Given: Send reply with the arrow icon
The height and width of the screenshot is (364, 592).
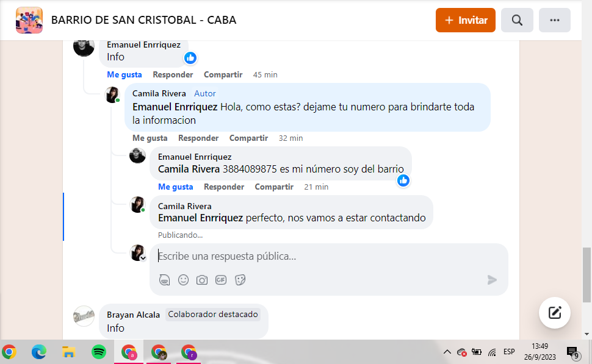Looking at the screenshot, I should (x=492, y=280).
